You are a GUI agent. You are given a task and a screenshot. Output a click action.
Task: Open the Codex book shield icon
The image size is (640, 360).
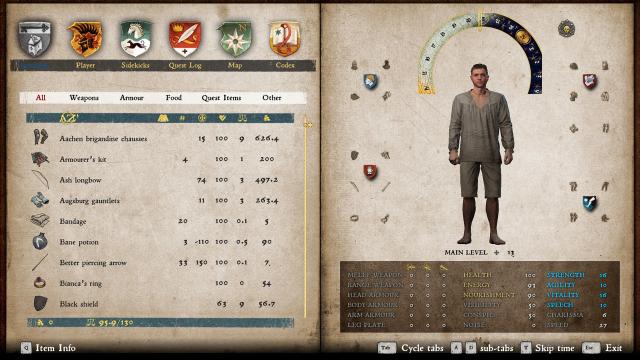284,39
